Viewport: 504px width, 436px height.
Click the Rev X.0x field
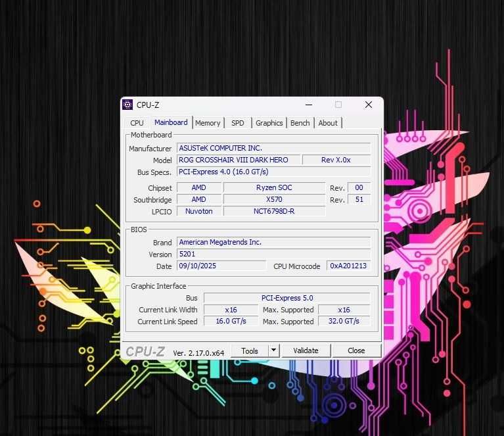pos(336,160)
